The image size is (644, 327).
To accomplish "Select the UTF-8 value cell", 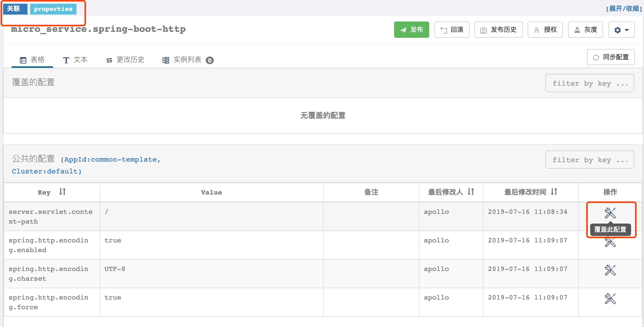I will click(x=212, y=274).
